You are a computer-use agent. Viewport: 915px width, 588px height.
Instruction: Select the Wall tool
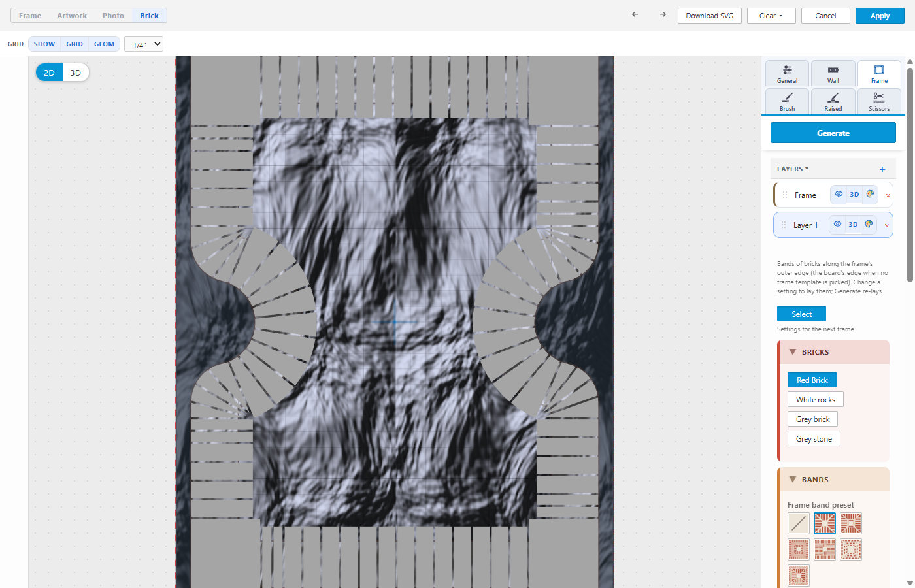pyautogui.click(x=833, y=74)
